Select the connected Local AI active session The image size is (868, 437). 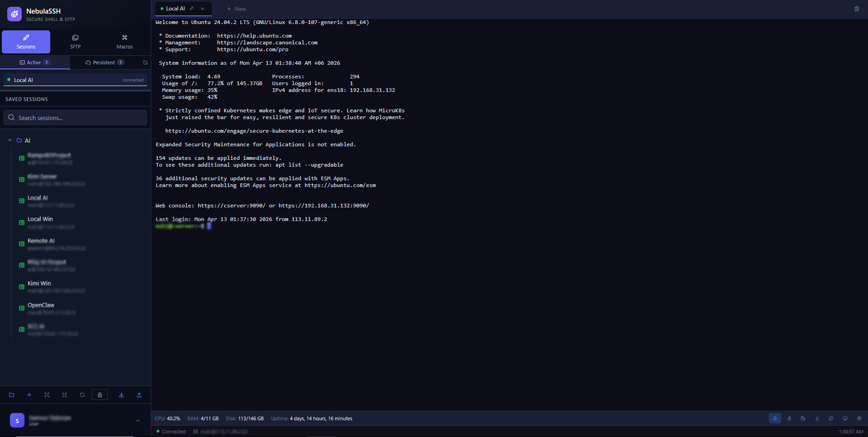pos(75,80)
